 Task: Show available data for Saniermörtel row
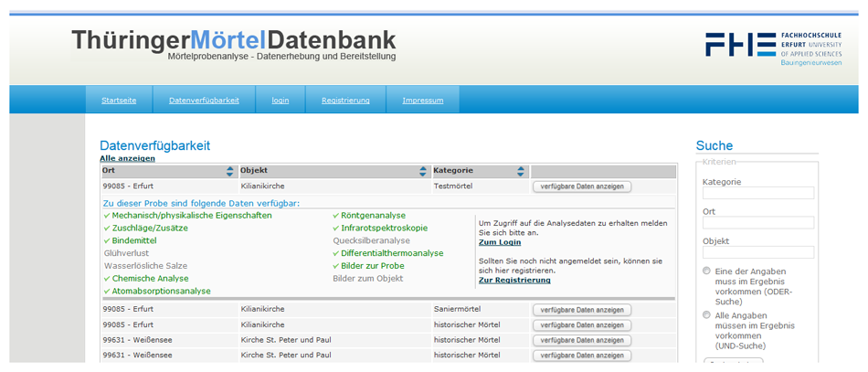[581, 310]
